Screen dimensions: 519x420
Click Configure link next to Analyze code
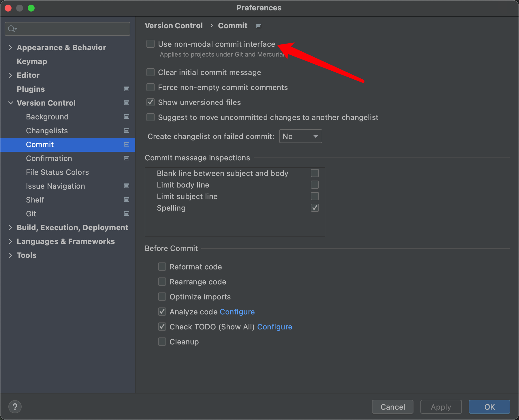click(237, 312)
